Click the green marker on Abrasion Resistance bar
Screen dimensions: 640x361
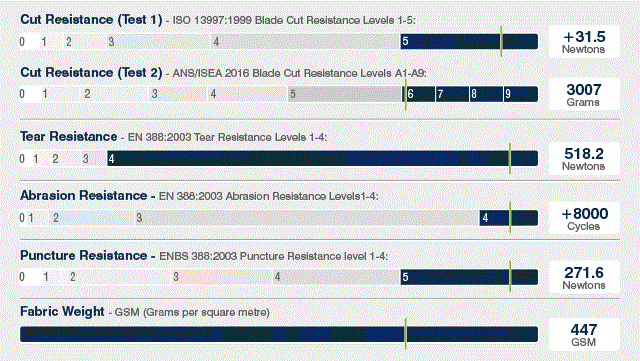(x=510, y=218)
